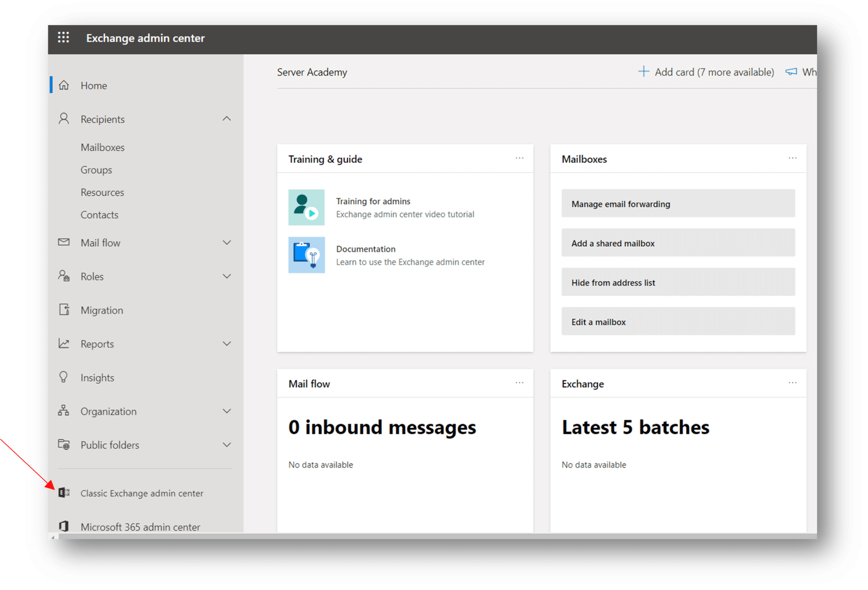Click Manage email forwarding button
This screenshot has height=590, width=868.
678,203
